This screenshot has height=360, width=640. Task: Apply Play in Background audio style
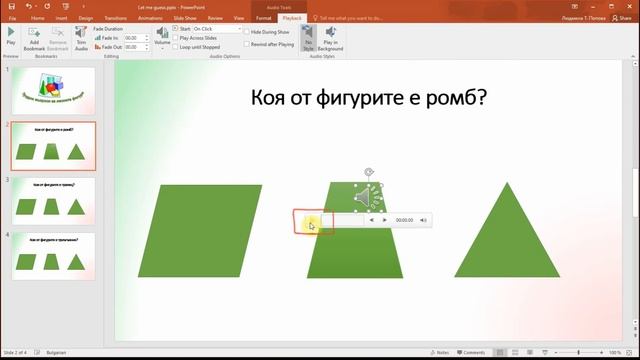[x=330, y=38]
